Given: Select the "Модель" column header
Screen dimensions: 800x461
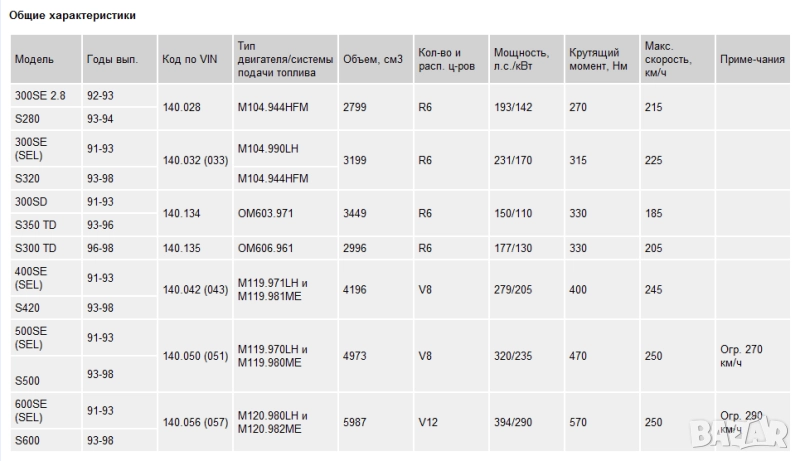Looking at the screenshot, I should [35, 60].
